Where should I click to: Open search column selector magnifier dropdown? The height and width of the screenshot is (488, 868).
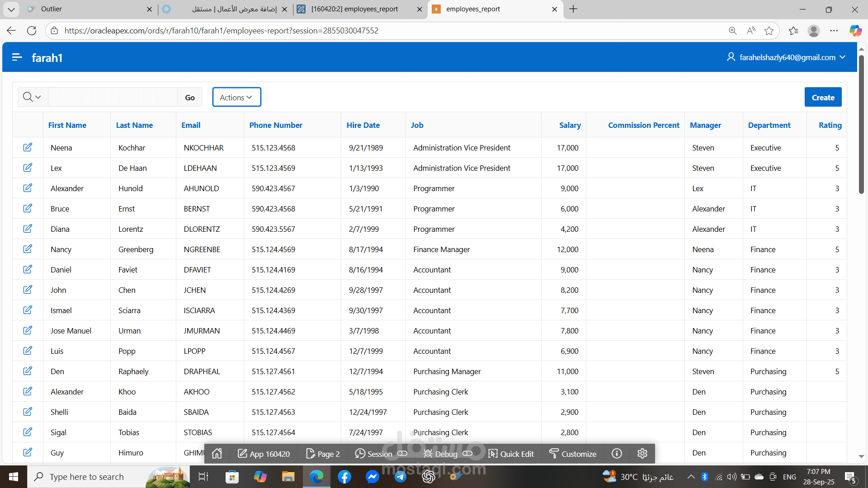(32, 97)
